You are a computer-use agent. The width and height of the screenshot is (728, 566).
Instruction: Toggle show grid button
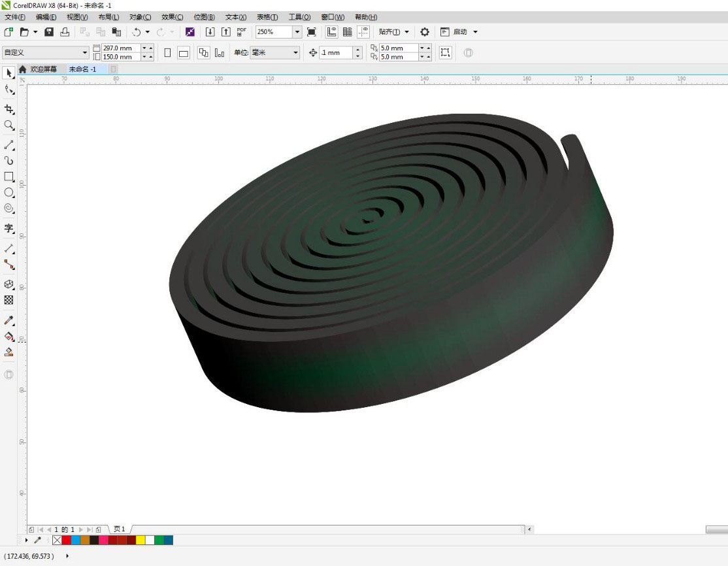pos(347,31)
